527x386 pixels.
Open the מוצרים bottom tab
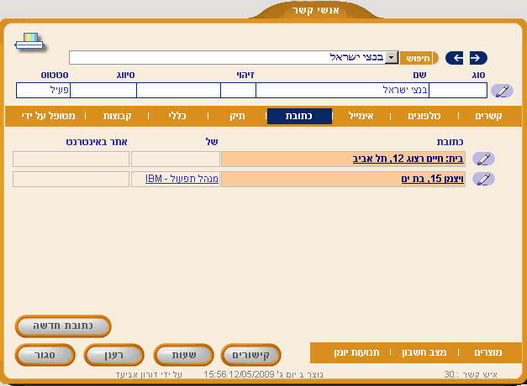488,353
